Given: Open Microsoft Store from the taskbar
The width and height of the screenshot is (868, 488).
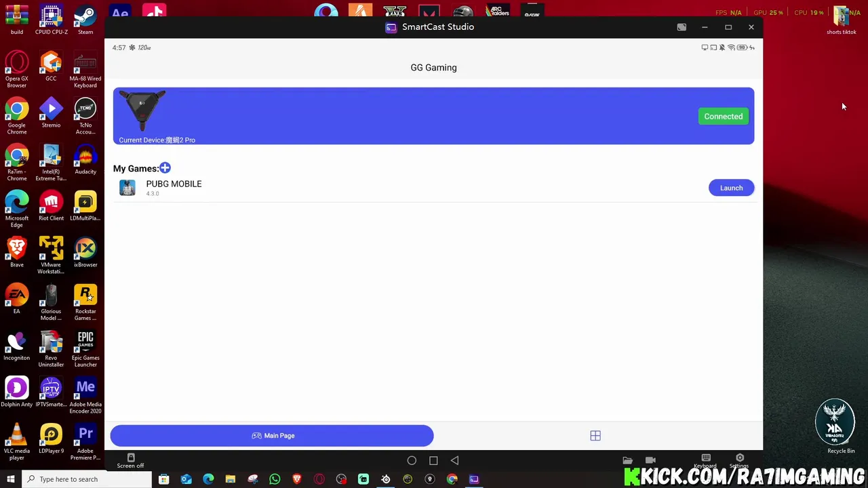Looking at the screenshot, I should tap(163, 479).
